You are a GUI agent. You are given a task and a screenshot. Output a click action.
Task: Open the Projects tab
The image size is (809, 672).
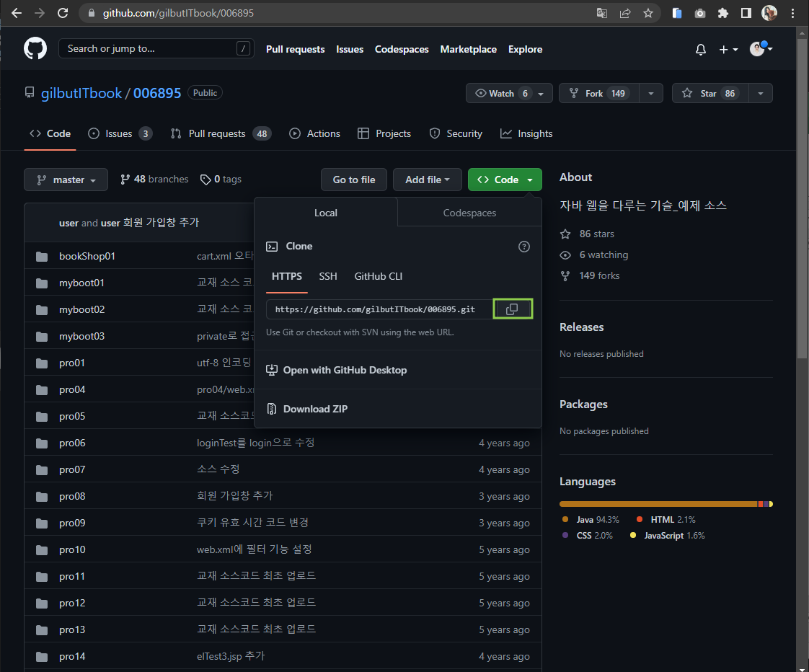click(384, 133)
